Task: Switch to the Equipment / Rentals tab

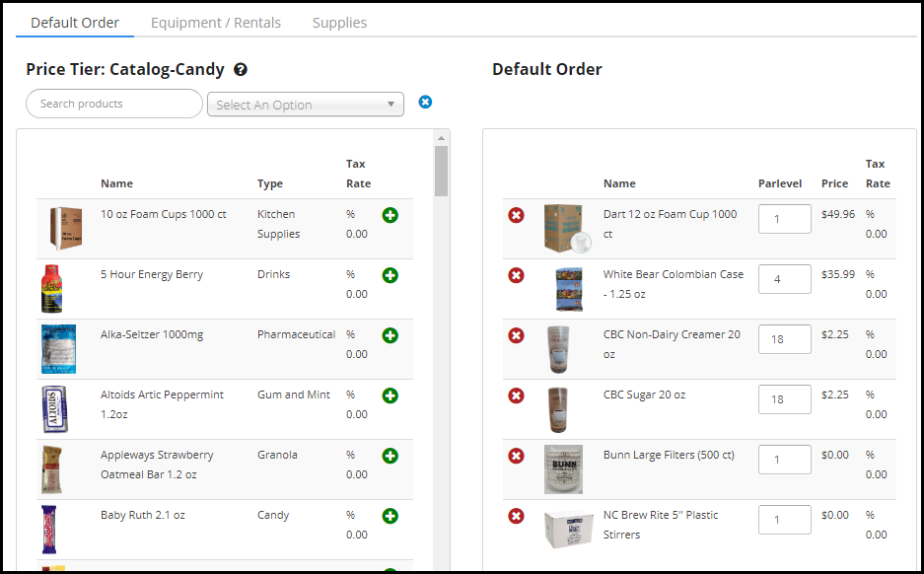Action: point(216,23)
